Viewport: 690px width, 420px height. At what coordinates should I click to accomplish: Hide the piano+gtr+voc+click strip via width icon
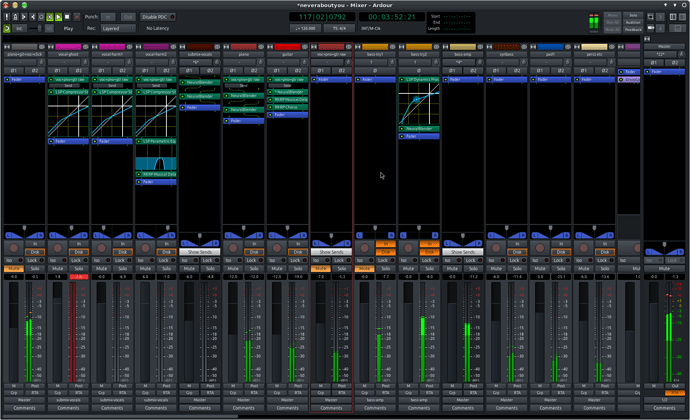point(7,47)
